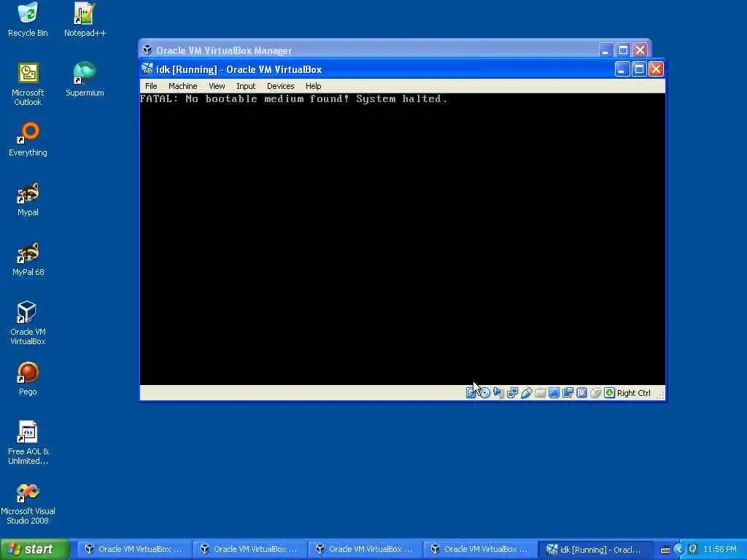Image resolution: width=747 pixels, height=560 pixels.
Task: Select the Supermium desktop icon
Action: 85,79
